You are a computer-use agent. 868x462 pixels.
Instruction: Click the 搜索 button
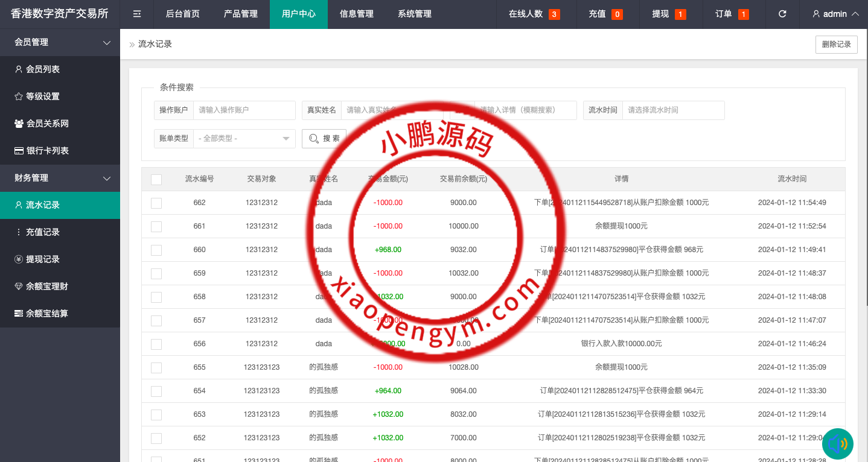pos(324,139)
